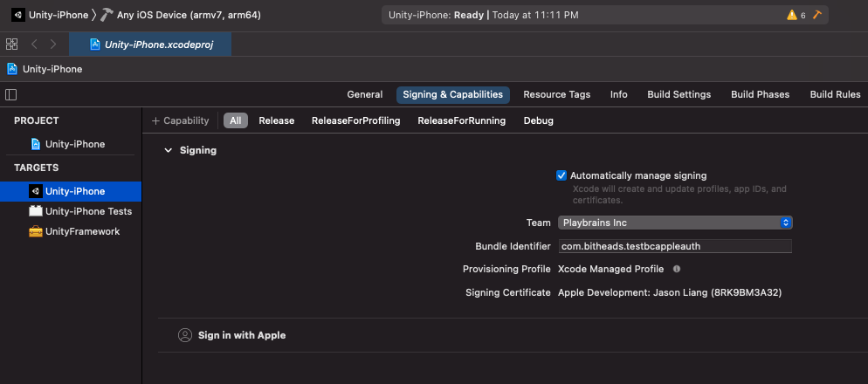This screenshot has width=868, height=384.
Task: Open the related items grid menu
Action: coord(11,44)
